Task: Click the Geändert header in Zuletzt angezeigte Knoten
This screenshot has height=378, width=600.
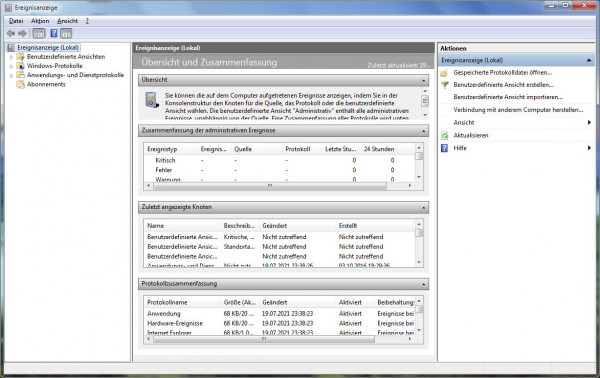Action: pos(297,226)
